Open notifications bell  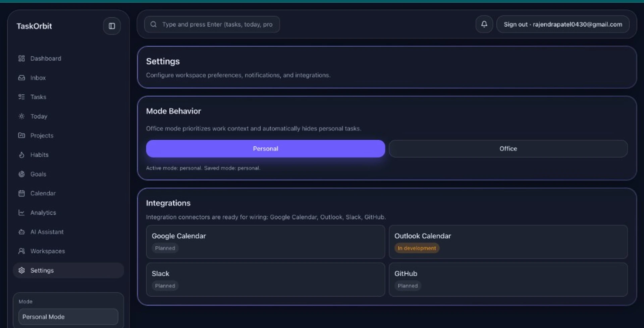pyautogui.click(x=484, y=24)
